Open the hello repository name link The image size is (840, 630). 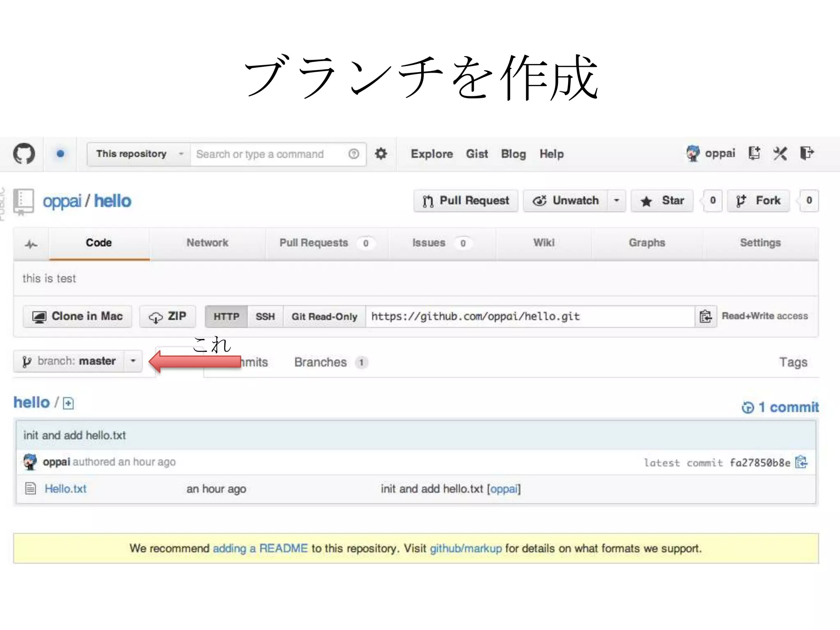pyautogui.click(x=113, y=201)
